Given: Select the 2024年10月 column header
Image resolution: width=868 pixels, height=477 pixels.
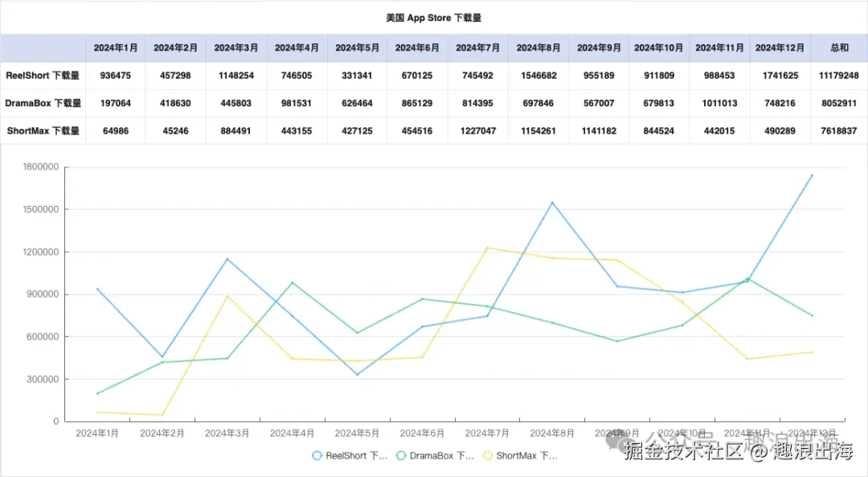Looking at the screenshot, I should [659, 48].
